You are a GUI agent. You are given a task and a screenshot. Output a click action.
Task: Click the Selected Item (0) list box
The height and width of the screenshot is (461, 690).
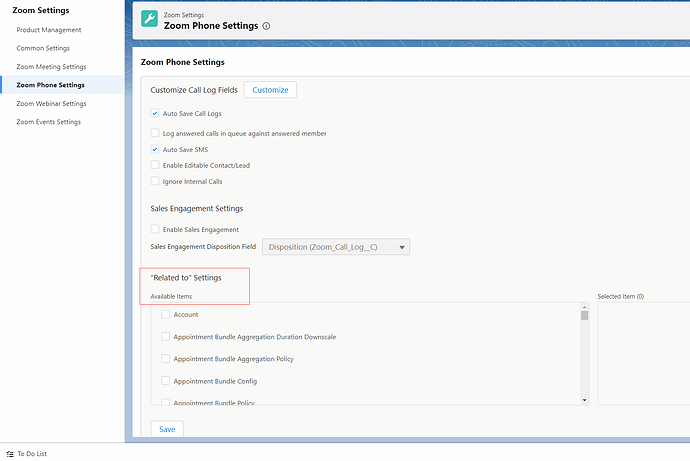click(x=643, y=354)
